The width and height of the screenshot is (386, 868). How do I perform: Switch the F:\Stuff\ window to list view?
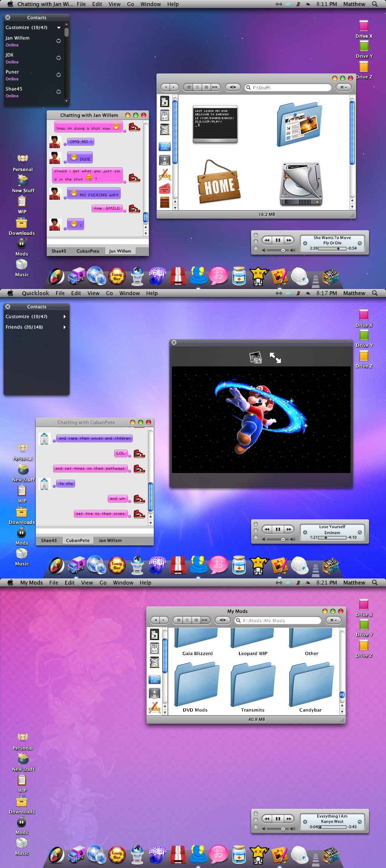(197, 87)
